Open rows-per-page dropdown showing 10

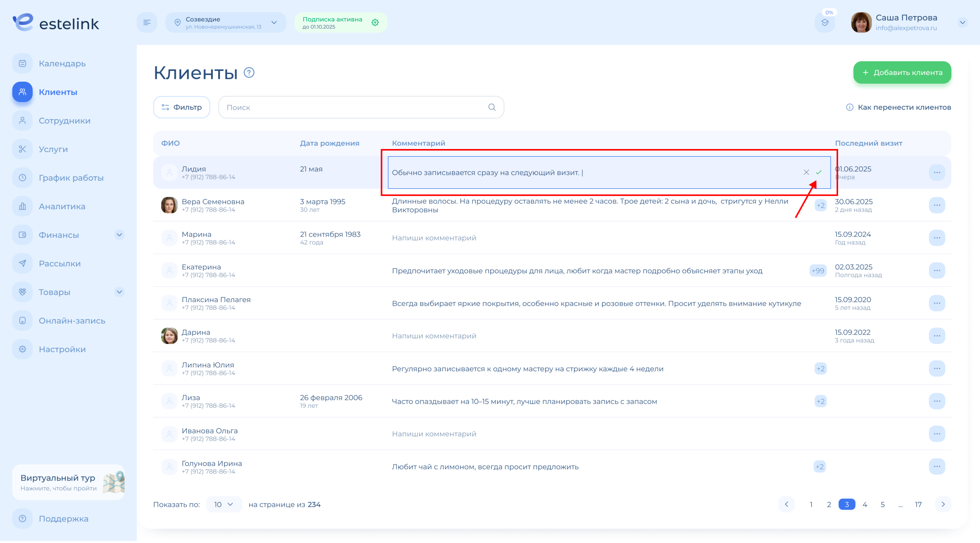click(224, 504)
